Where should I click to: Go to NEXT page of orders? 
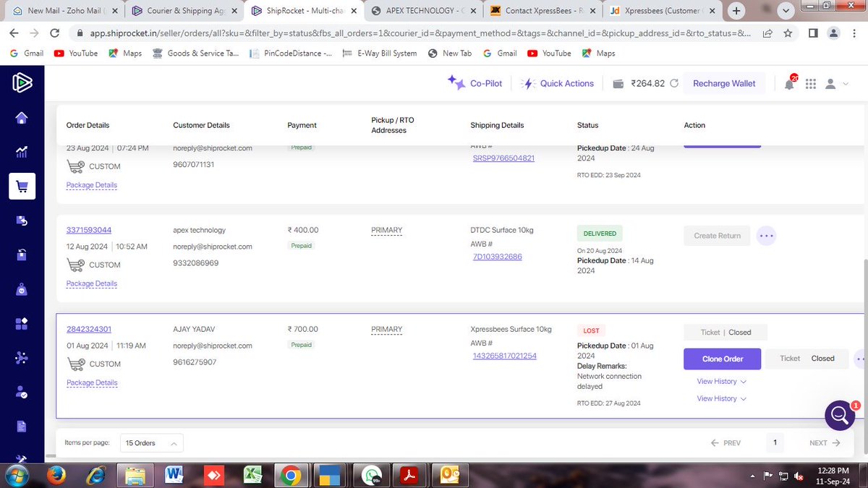pos(825,443)
